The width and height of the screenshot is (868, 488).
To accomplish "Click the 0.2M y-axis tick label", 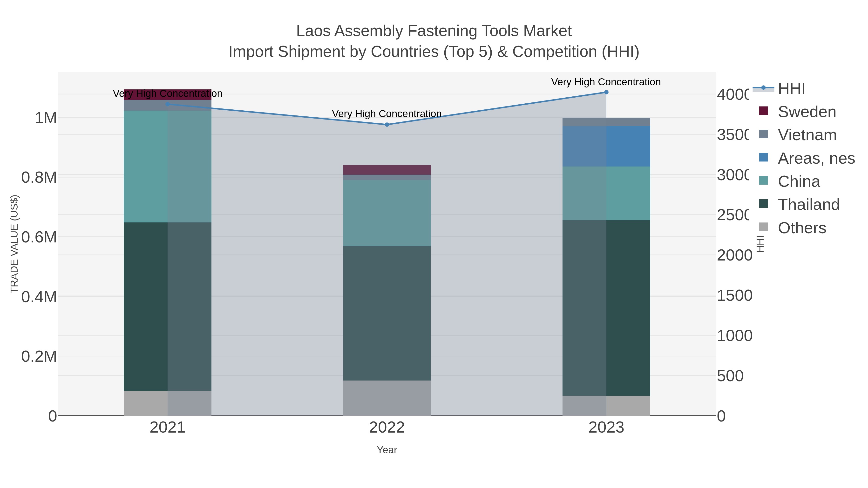I will point(39,356).
